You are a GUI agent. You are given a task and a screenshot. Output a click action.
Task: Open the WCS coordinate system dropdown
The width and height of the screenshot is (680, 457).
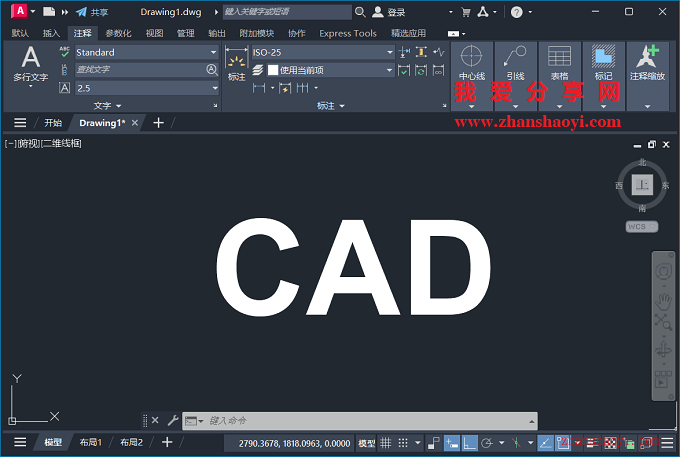[x=641, y=226]
